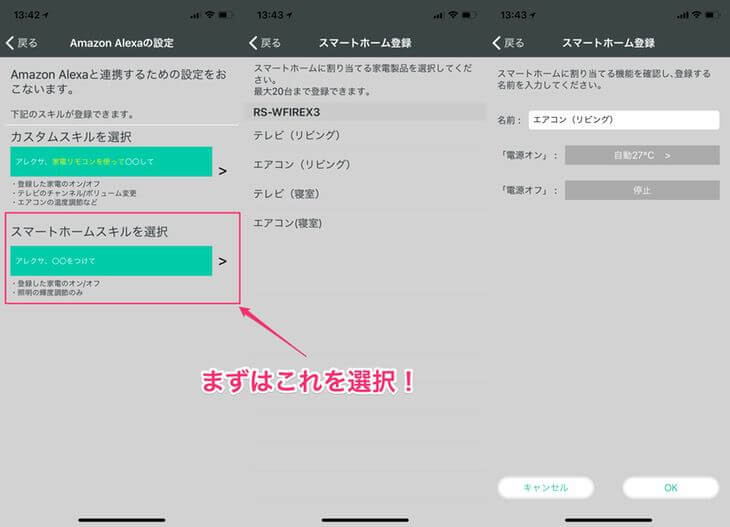Click the battery icon in right screen status bar
Image resolution: width=730 pixels, height=527 pixels.
[711, 15]
